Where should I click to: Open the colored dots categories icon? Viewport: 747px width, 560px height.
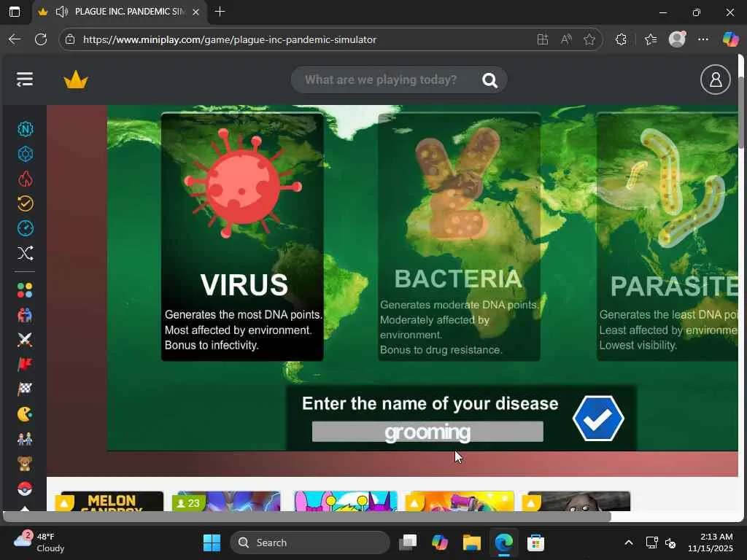coord(25,290)
